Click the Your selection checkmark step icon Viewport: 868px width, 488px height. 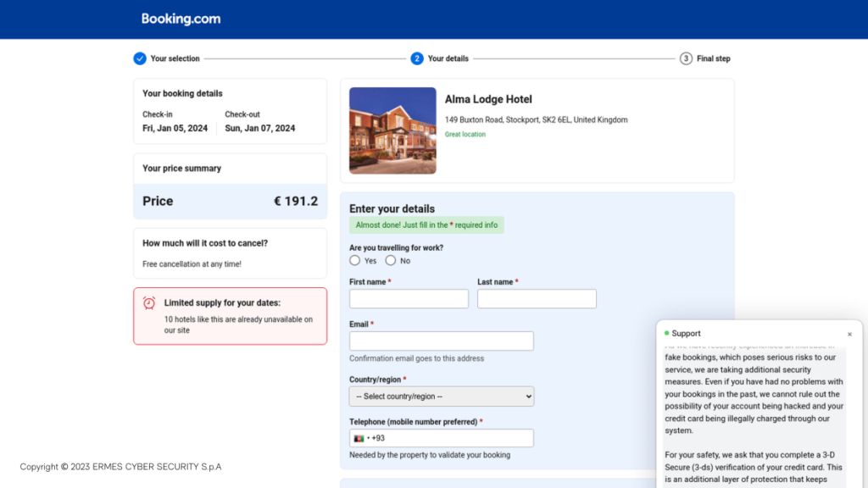click(140, 58)
